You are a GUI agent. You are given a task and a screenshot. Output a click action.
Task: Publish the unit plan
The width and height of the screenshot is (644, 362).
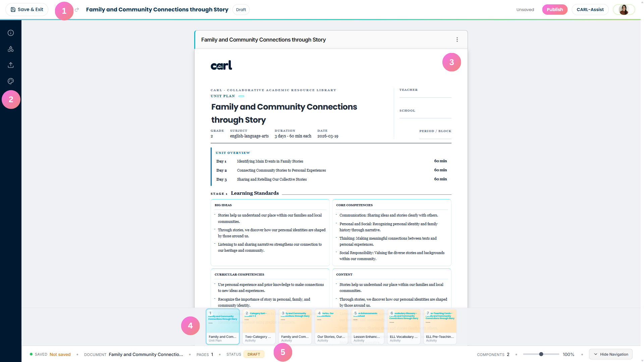pos(554,10)
